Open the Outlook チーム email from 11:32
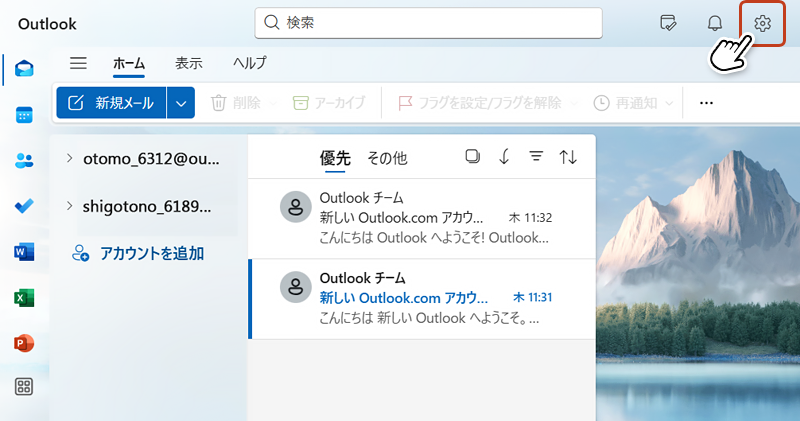 [x=422, y=218]
